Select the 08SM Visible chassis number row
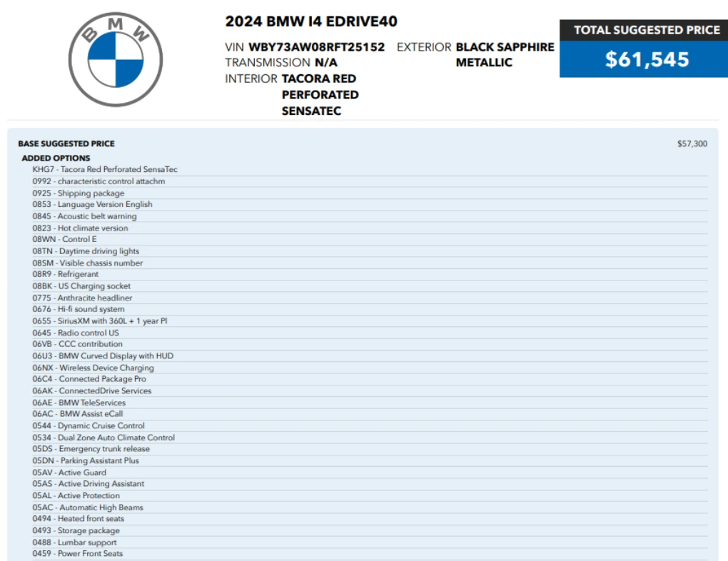 coord(370,263)
